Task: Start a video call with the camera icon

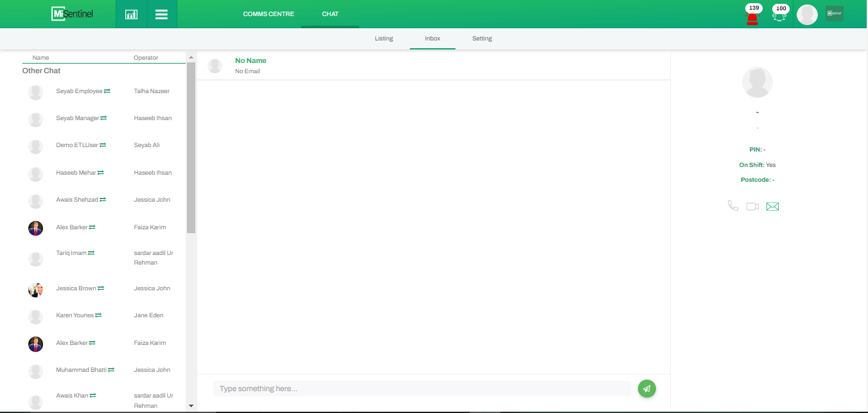Action: click(x=752, y=206)
